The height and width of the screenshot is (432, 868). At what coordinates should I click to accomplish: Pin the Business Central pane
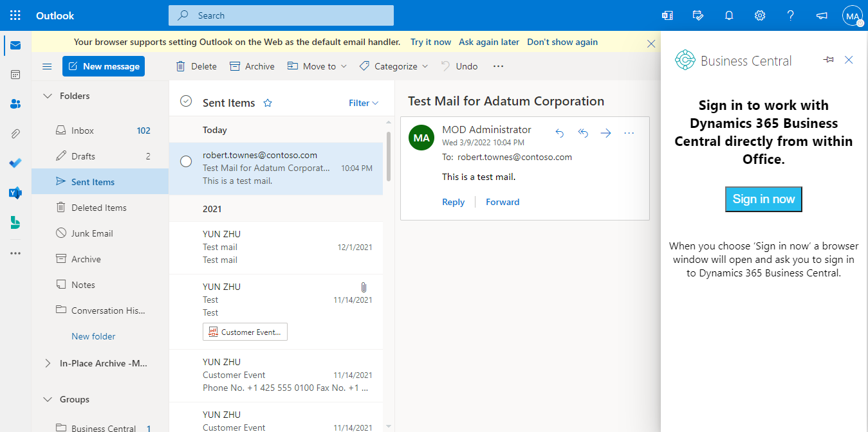[828, 60]
